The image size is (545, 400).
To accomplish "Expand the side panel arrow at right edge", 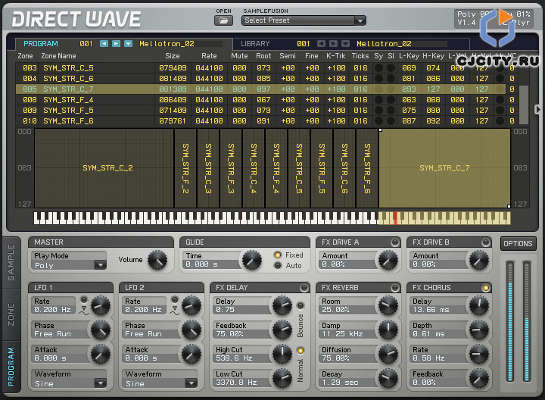I will pos(538,110).
